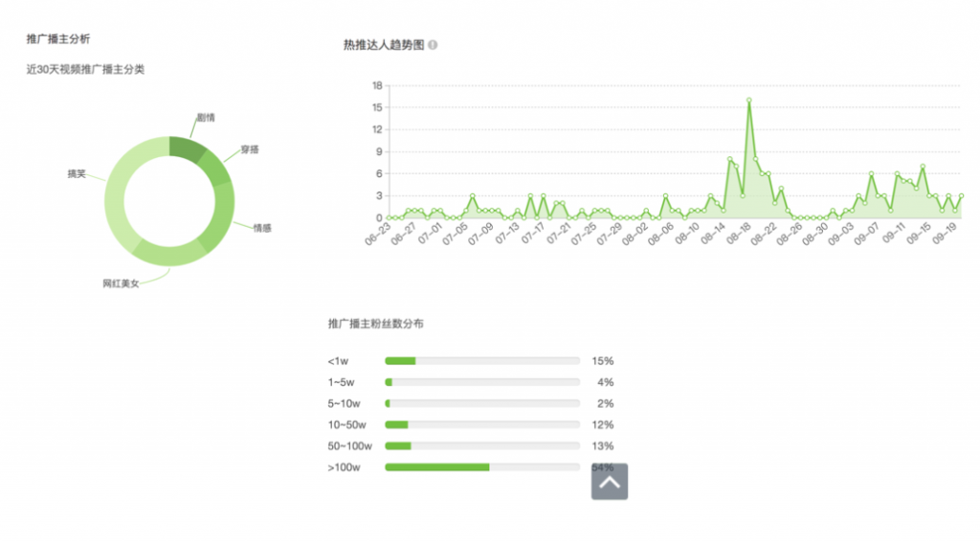This screenshot has height=542, width=980.
Task: Click the 50~100w fan distribution bar
Action: pyautogui.click(x=398, y=446)
